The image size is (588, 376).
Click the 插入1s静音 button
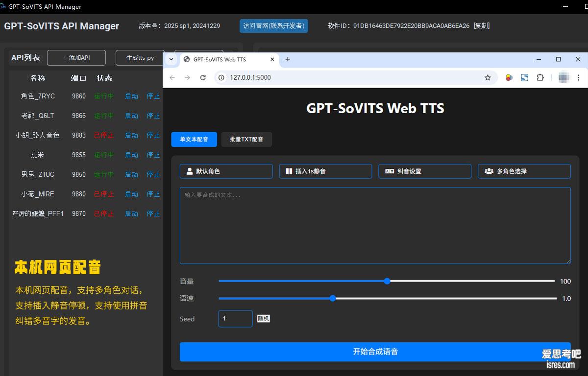click(x=325, y=171)
